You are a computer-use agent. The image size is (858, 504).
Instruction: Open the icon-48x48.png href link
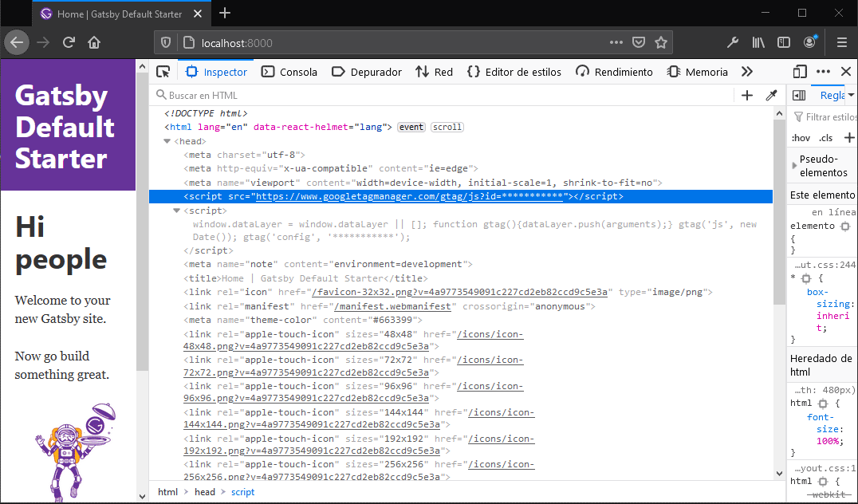tap(353, 340)
